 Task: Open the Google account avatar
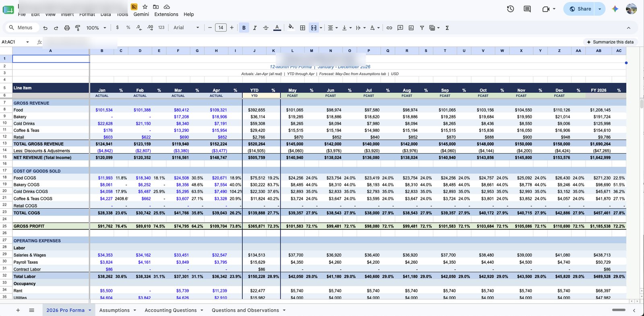631,9
